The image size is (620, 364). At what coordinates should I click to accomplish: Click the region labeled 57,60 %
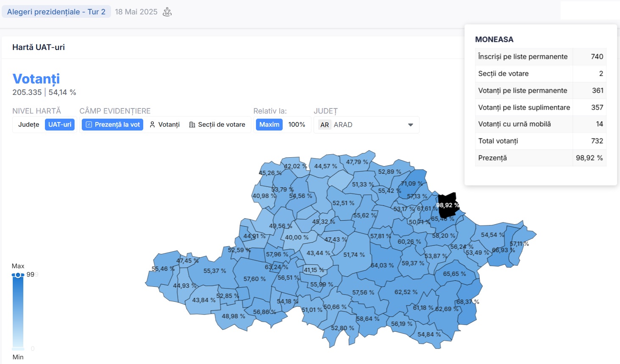point(255,279)
